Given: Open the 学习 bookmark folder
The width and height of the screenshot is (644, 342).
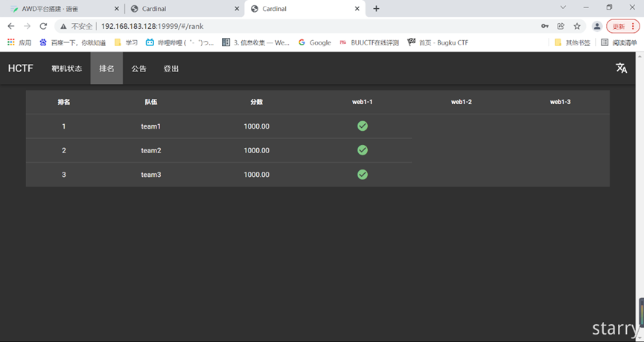Looking at the screenshot, I should tap(126, 42).
